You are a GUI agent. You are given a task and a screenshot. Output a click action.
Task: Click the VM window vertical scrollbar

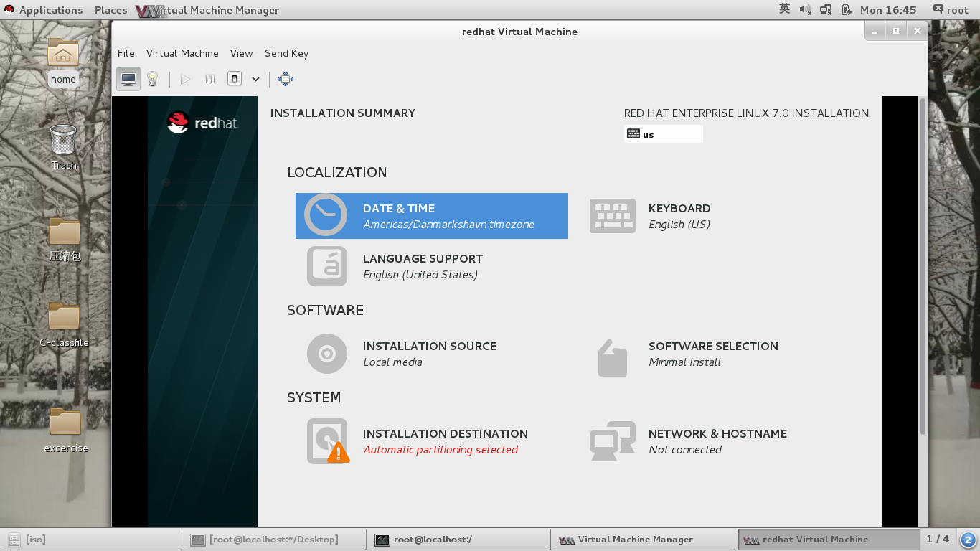923,265
